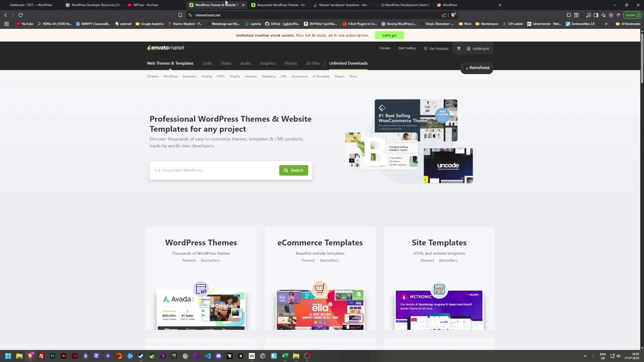
Task: Switch to the Code tab on ThemeForest
Action: click(x=207, y=63)
